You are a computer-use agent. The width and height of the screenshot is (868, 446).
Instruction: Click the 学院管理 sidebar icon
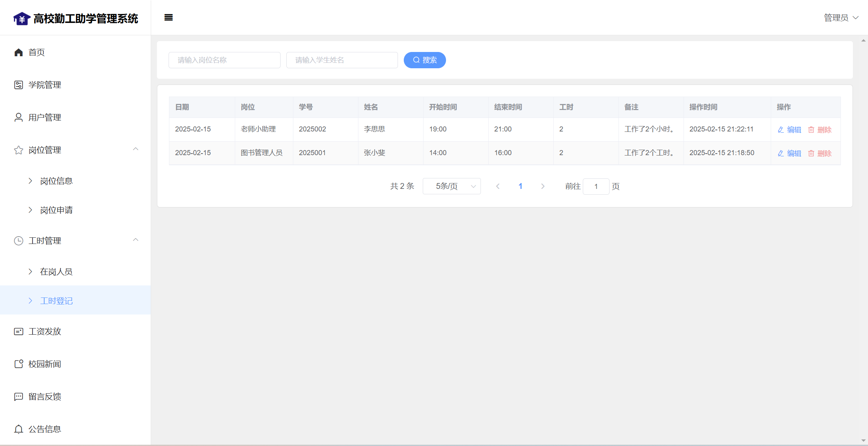pyautogui.click(x=19, y=85)
